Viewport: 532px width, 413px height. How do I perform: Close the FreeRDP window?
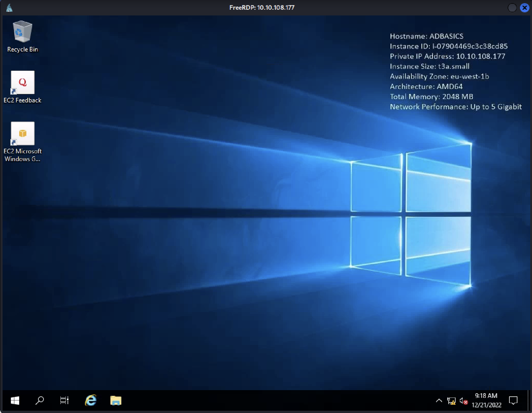(525, 8)
